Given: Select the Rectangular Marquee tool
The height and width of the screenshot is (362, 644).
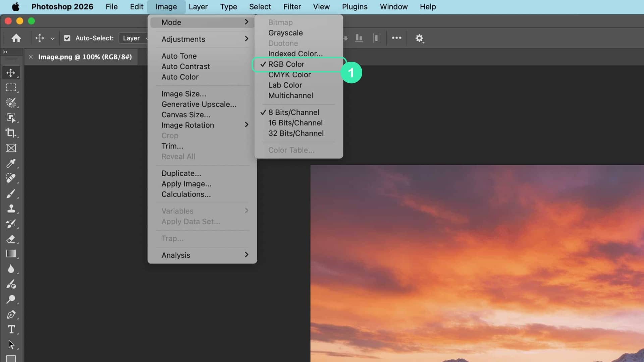Looking at the screenshot, I should [11, 88].
